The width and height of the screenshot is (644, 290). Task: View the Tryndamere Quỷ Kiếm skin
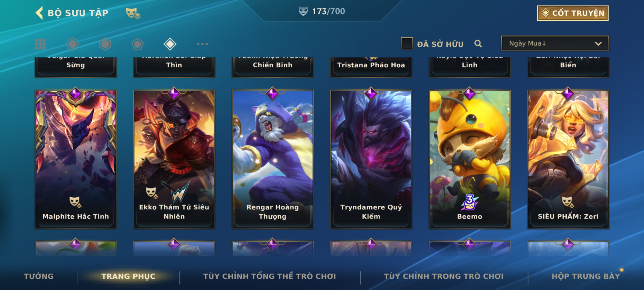pyautogui.click(x=371, y=160)
